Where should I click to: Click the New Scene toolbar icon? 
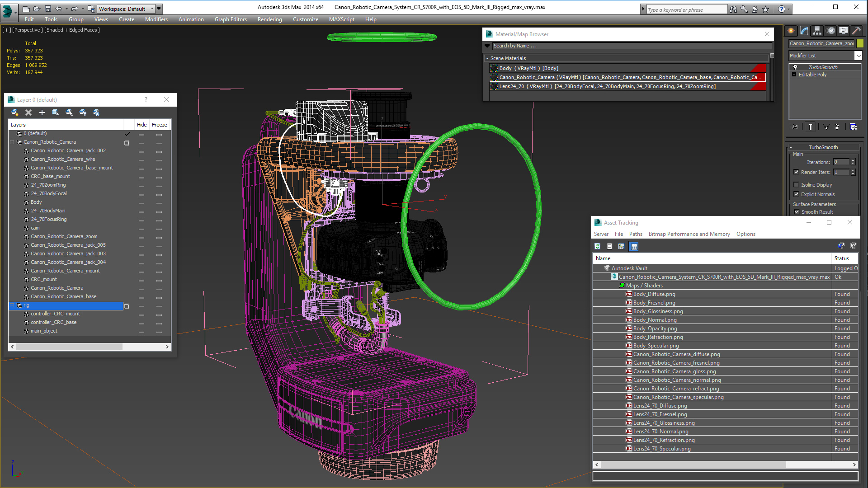click(26, 9)
